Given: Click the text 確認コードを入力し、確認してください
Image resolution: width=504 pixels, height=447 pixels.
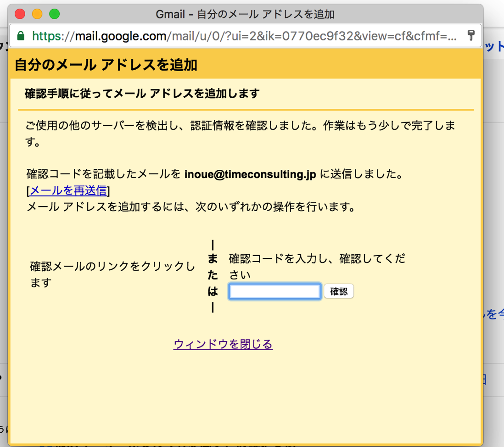Looking at the screenshot, I should click(317, 266).
